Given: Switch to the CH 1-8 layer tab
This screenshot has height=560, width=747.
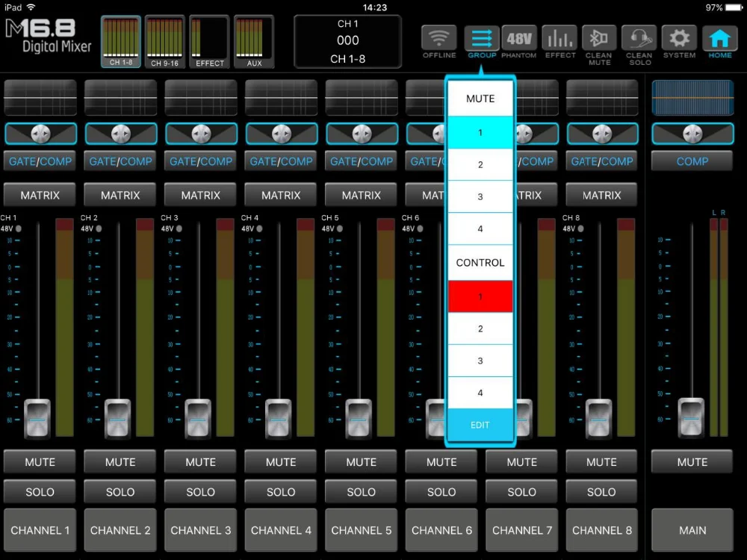Looking at the screenshot, I should coord(121,41).
